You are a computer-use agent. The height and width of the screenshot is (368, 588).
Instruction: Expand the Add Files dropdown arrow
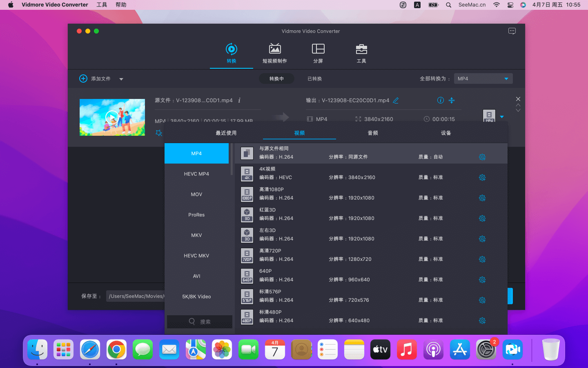(121, 79)
